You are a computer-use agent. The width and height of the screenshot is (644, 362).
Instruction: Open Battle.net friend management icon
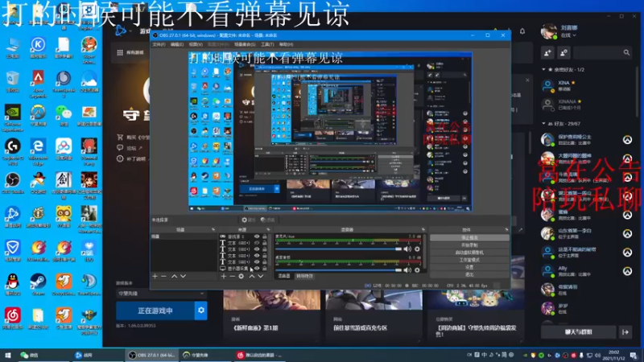pos(563,52)
